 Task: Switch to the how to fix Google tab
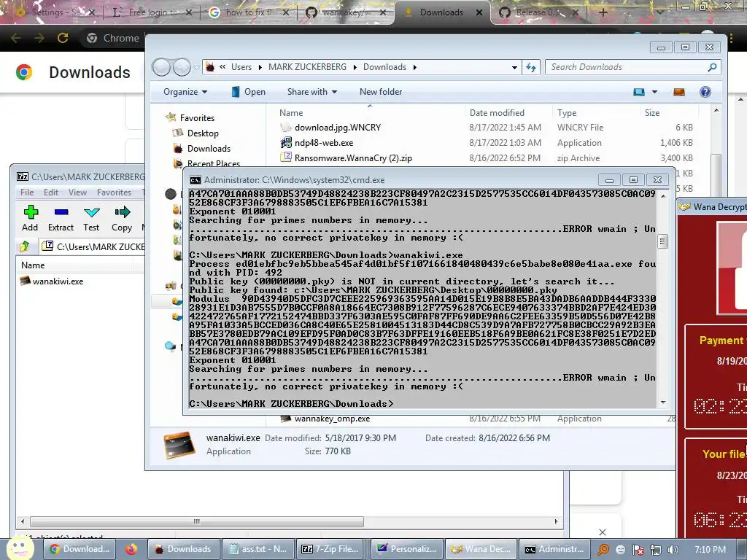click(x=249, y=12)
